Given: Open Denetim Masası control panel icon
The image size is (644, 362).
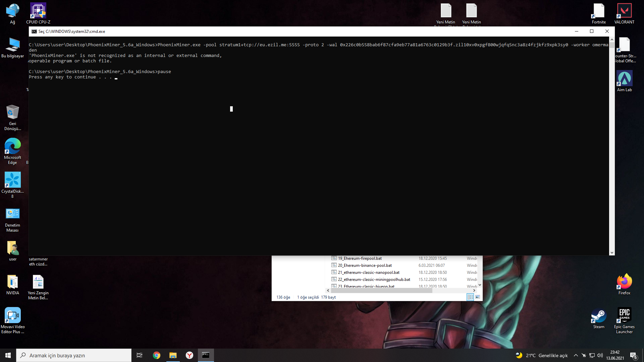Looking at the screenshot, I should point(13,219).
